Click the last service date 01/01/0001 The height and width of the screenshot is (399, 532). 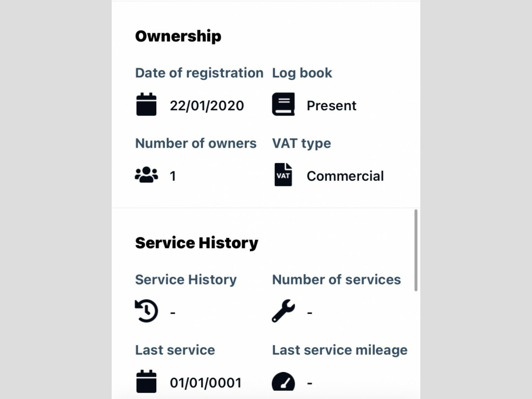click(206, 383)
